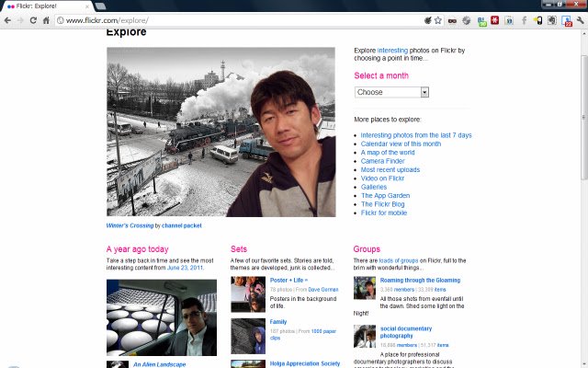Image resolution: width=588 pixels, height=368 pixels.
Task: Open the Chrome wrench menu
Action: [x=580, y=20]
